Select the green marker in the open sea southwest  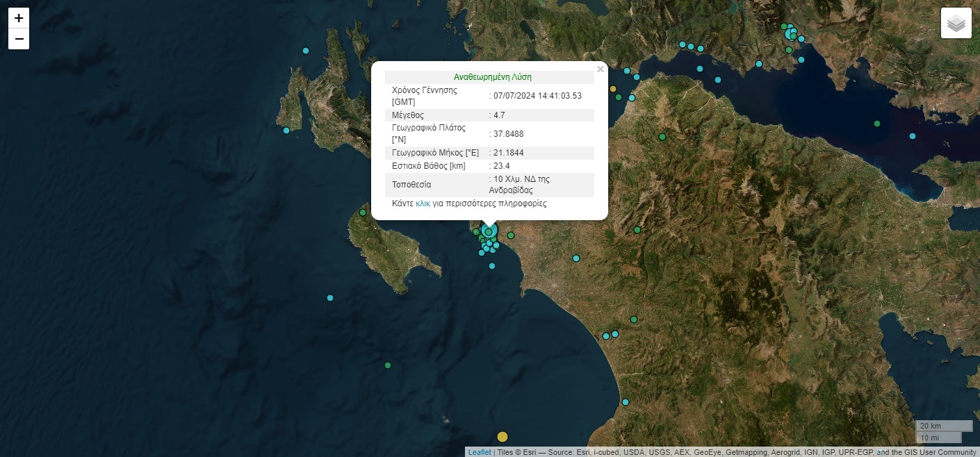pos(388,365)
